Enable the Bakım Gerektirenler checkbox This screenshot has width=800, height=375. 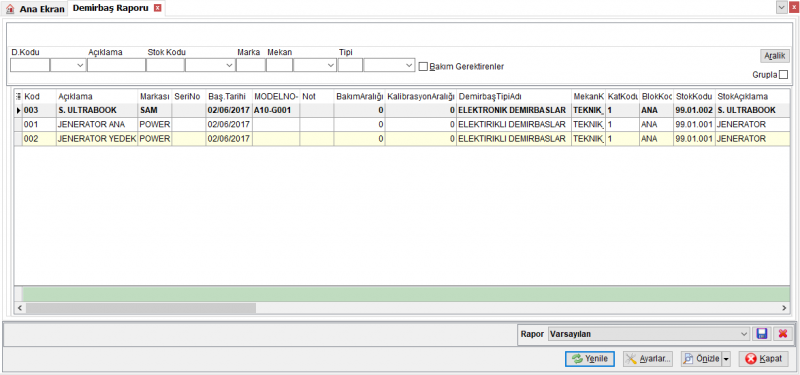pos(423,66)
